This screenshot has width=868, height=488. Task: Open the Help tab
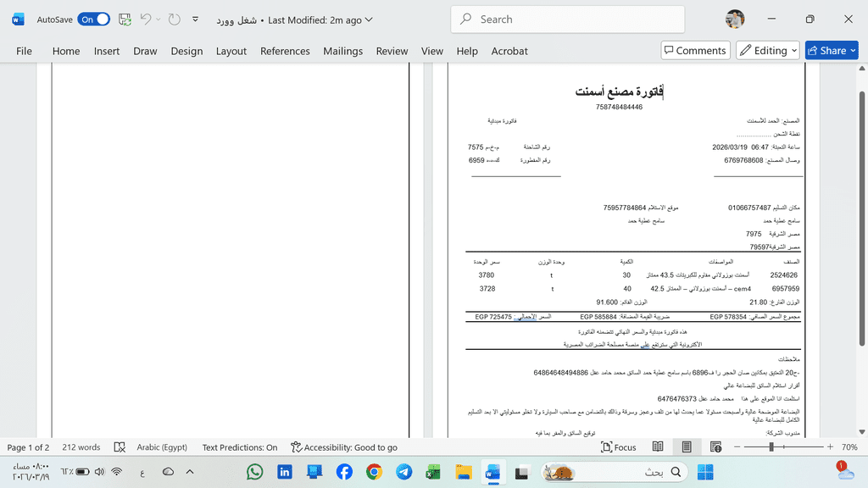pos(467,51)
